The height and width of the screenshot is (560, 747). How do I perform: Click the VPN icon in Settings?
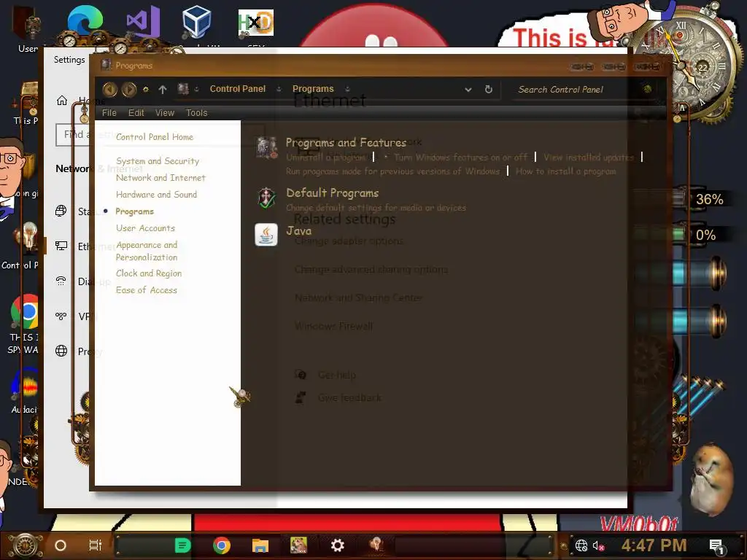61,316
